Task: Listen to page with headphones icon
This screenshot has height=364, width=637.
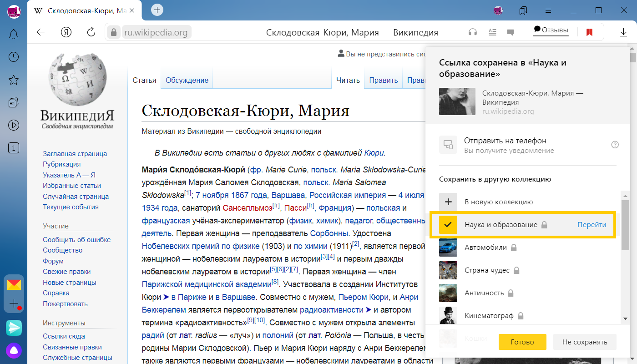Action: 473,32
